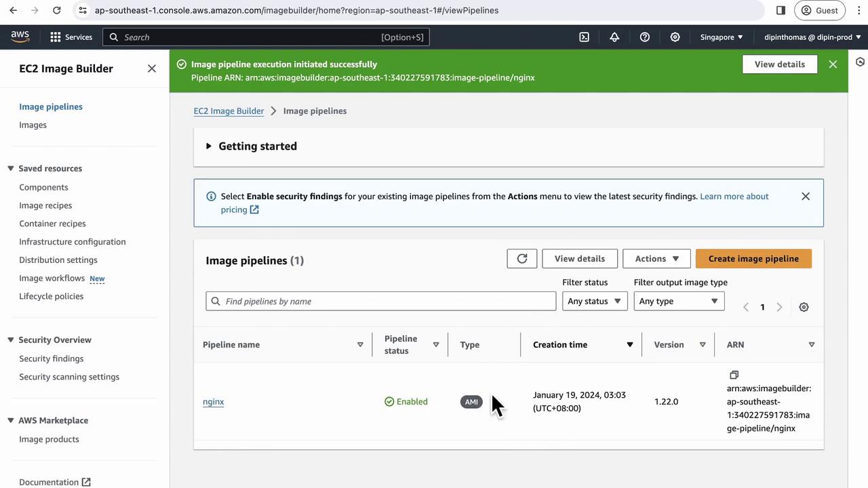
Task: Open the Filter output image type dropdown
Action: (679, 302)
